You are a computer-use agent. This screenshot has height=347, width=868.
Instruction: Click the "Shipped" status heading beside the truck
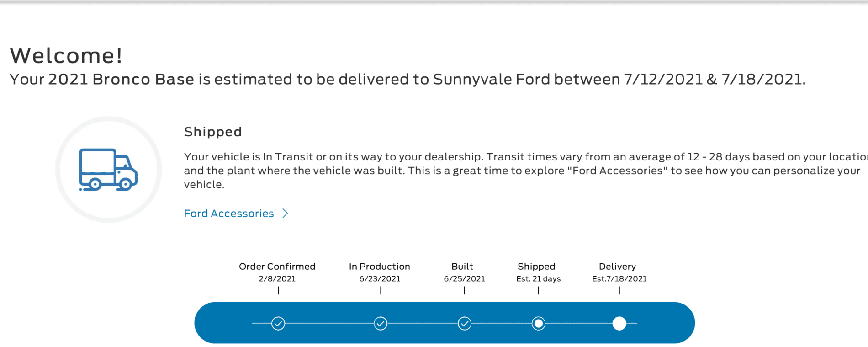pyautogui.click(x=213, y=132)
